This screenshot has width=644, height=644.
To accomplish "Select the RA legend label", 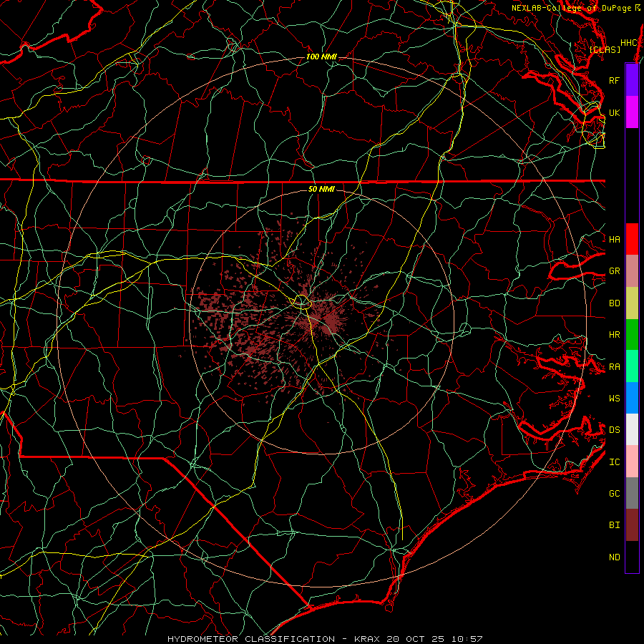I will [x=614, y=367].
